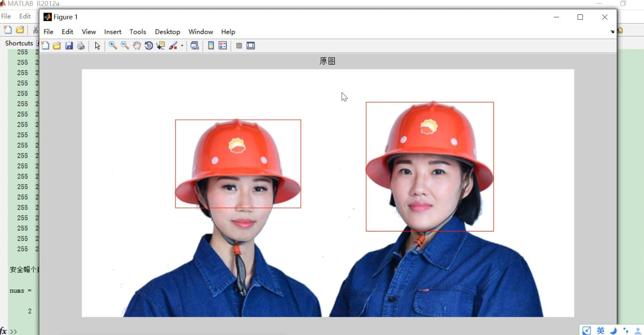The width and height of the screenshot is (644, 335).
Task: Click New Script icon in MATLAB main toolbar
Action: tap(8, 30)
